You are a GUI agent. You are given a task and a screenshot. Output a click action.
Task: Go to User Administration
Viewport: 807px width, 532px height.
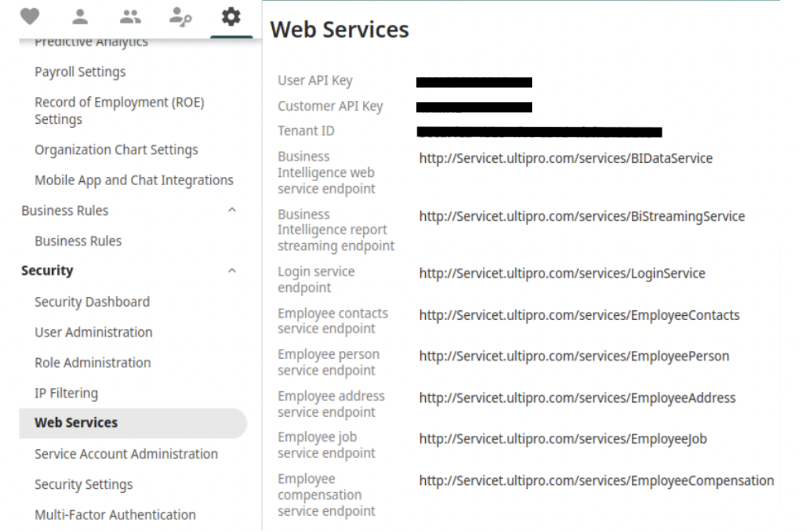(94, 333)
